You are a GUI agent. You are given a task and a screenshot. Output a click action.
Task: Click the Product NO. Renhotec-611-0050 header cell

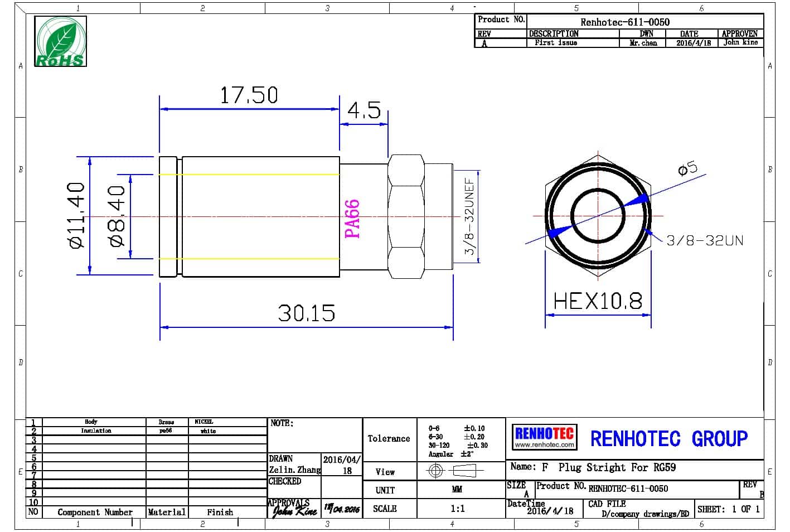[624, 22]
